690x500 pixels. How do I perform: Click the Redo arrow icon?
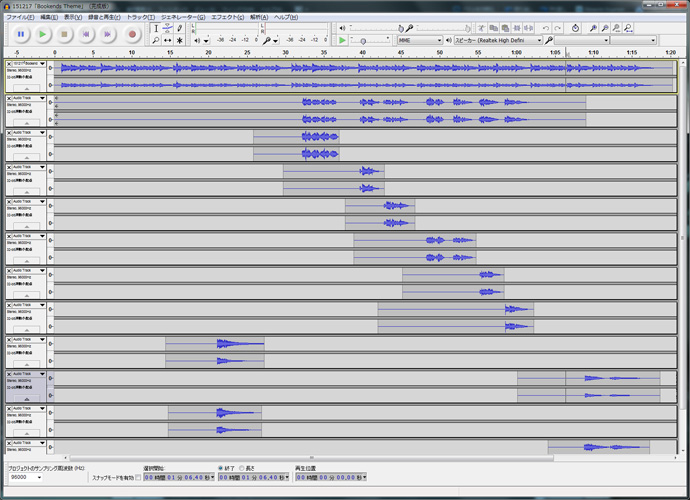tap(558, 28)
